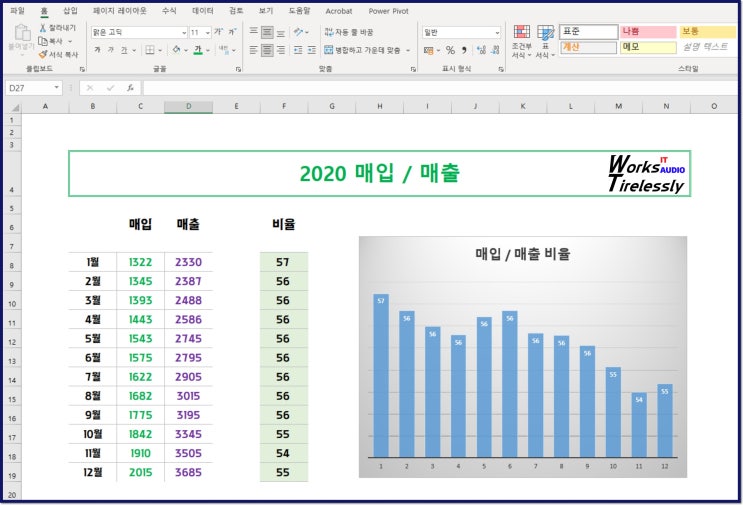Click the Insert Function fx icon
This screenshot has width=743, height=505.
tap(130, 88)
